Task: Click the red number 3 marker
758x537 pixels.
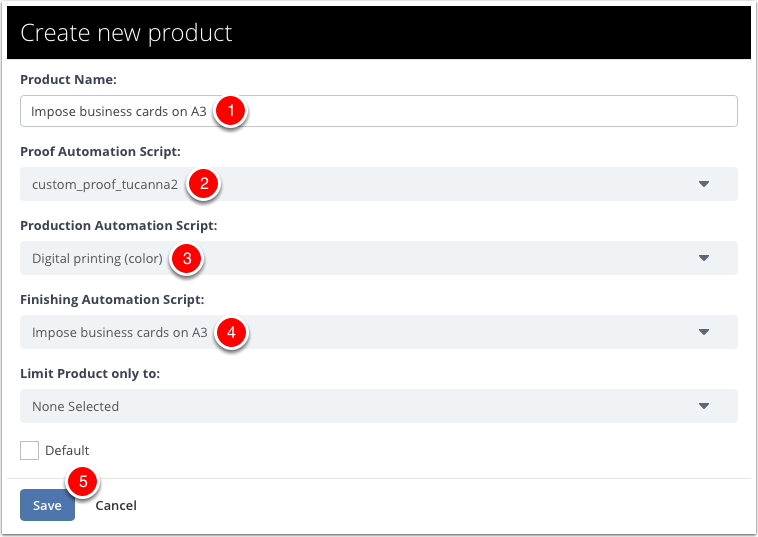Action: pos(187,258)
